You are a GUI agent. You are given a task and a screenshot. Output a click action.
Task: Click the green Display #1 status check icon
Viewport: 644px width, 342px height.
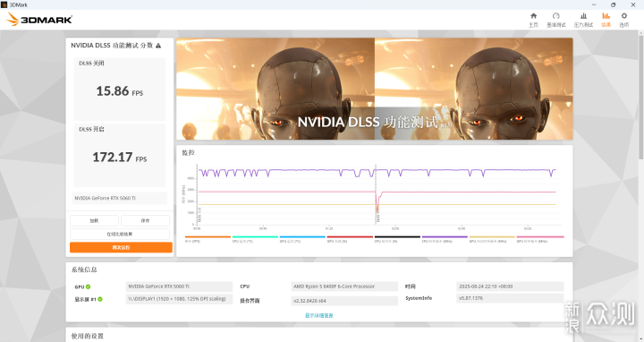click(100, 299)
